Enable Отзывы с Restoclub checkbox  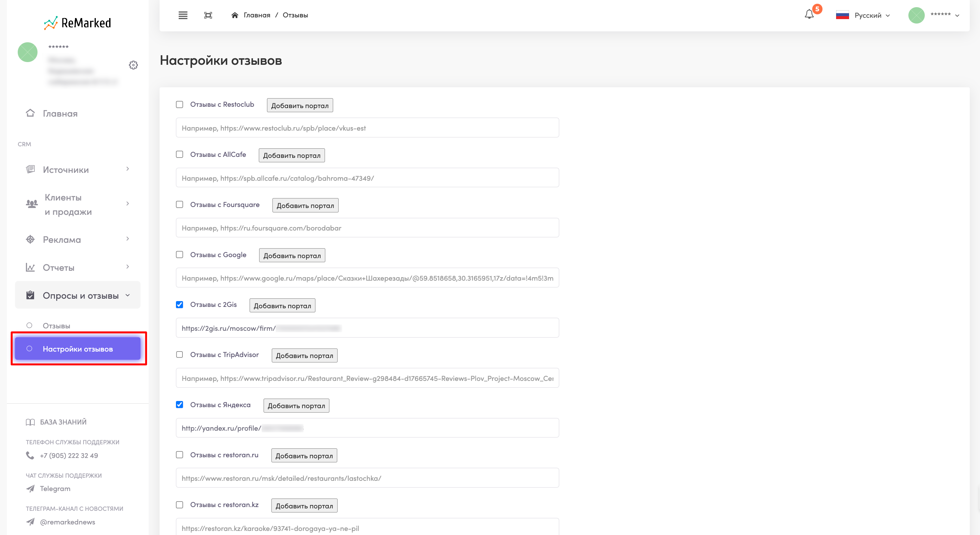[180, 105]
